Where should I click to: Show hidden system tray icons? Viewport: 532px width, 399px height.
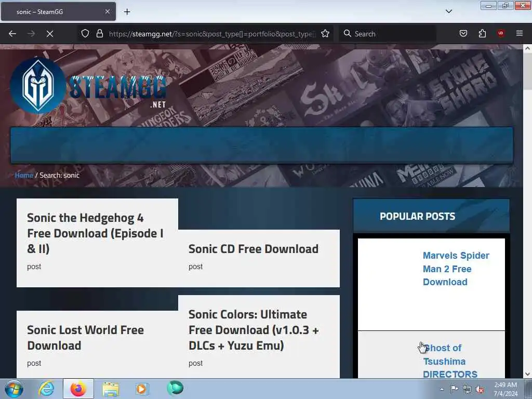point(442,389)
